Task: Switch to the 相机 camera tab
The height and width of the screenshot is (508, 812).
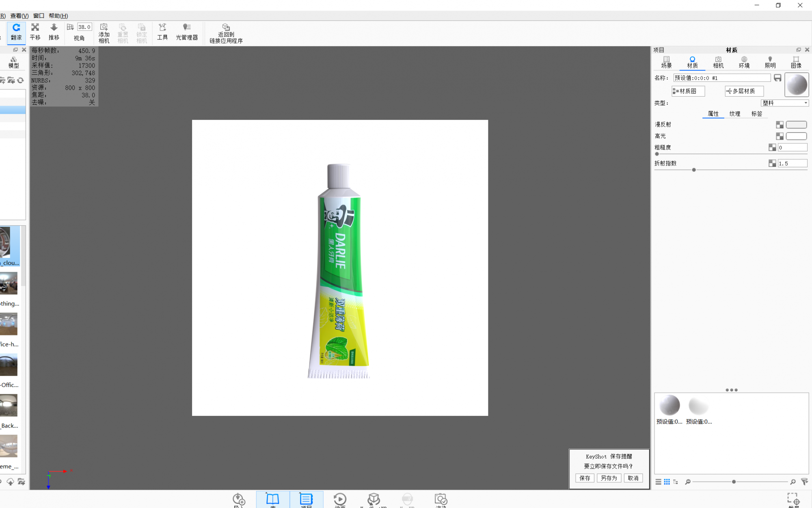Action: [x=718, y=62]
